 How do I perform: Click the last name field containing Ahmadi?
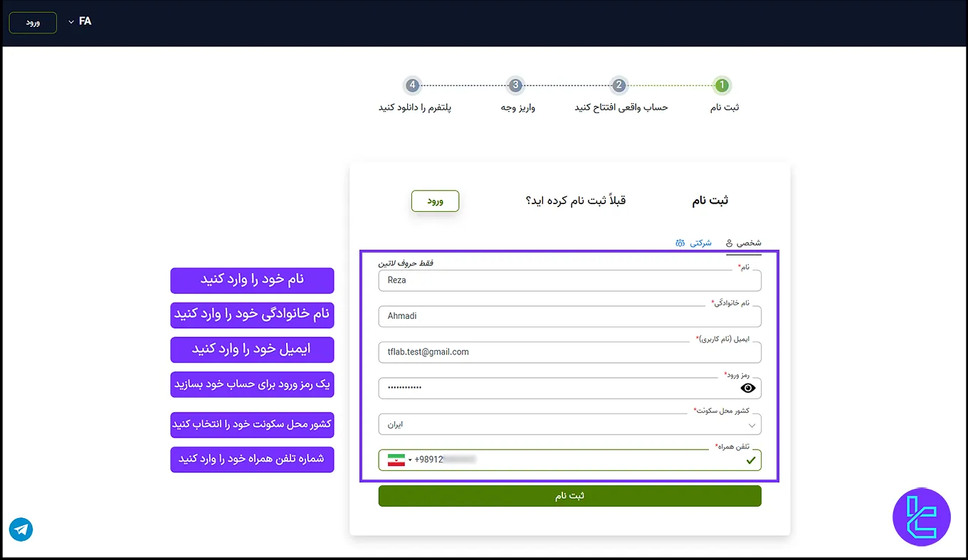(x=570, y=316)
